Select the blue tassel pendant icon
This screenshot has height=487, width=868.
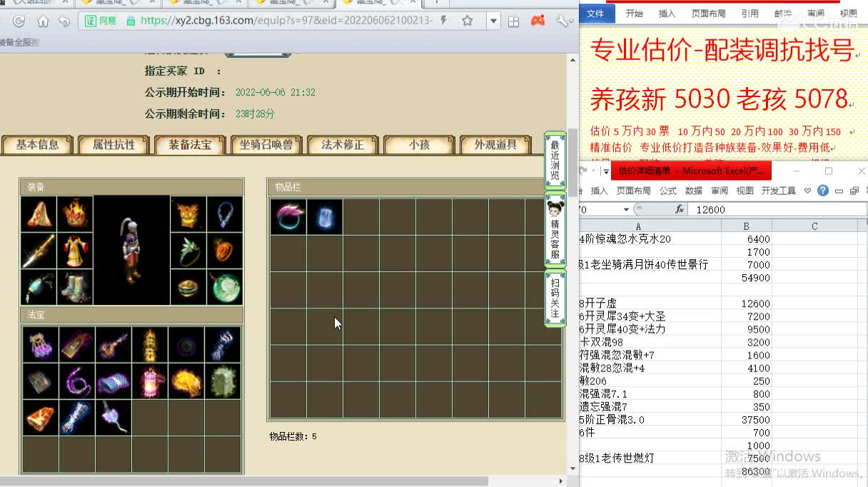39,287
